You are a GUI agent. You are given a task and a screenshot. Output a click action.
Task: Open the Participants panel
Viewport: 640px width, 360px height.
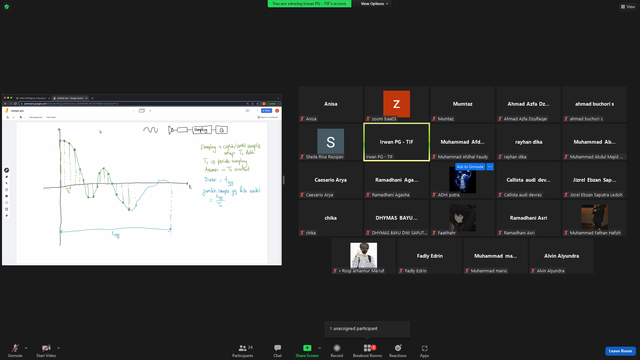pyautogui.click(x=243, y=350)
